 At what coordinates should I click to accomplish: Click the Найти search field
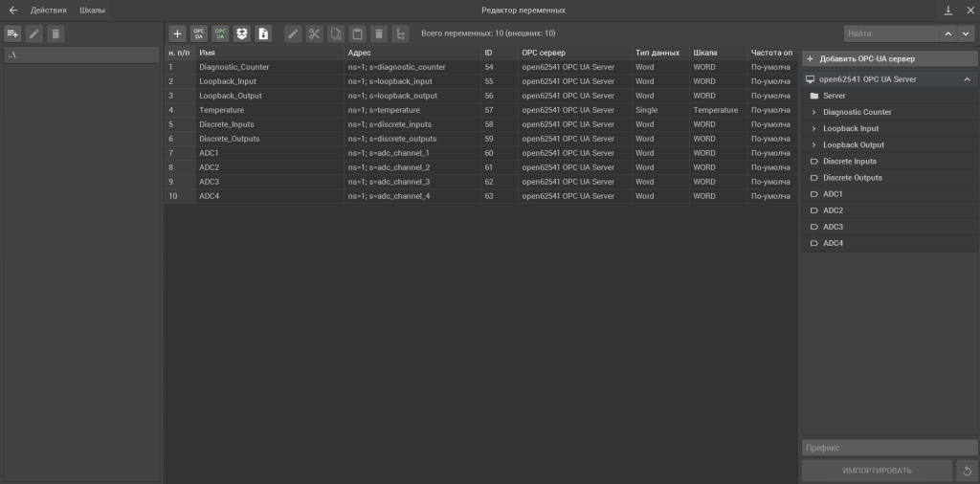(x=885, y=33)
